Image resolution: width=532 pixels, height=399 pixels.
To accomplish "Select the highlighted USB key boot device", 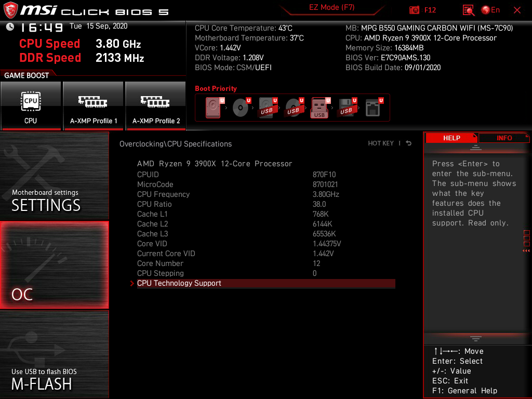I will [x=320, y=108].
